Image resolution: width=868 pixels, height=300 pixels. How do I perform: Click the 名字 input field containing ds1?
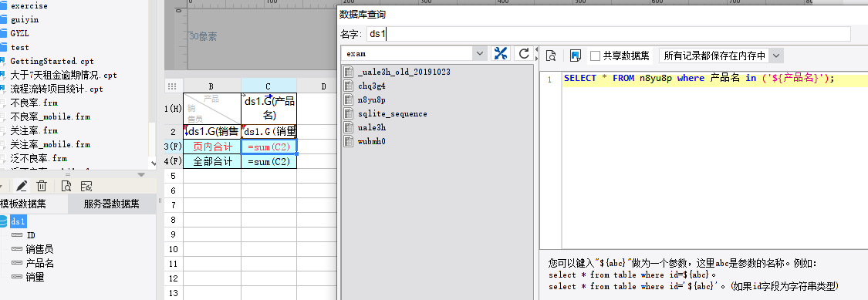(608, 34)
